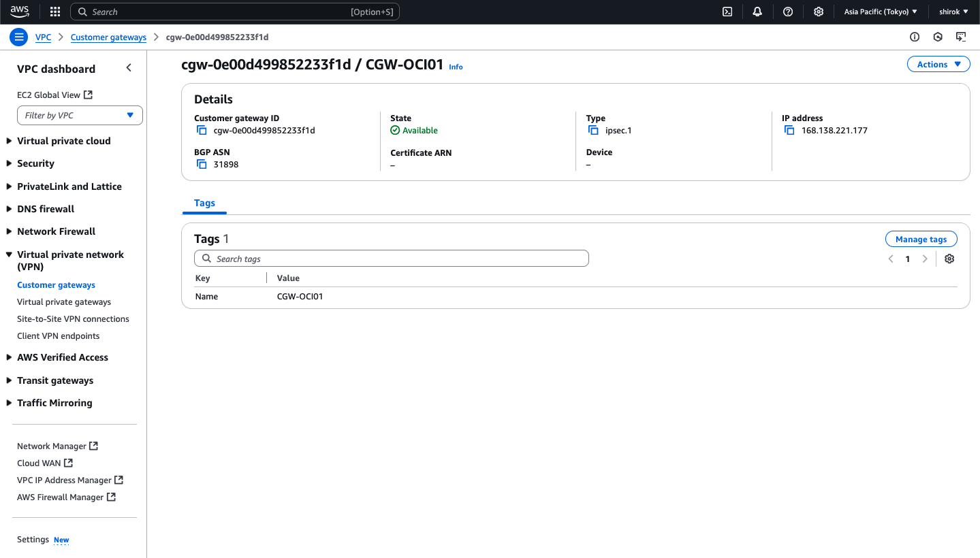Expand AWS Verified Access section
980x558 pixels.
(x=10, y=357)
